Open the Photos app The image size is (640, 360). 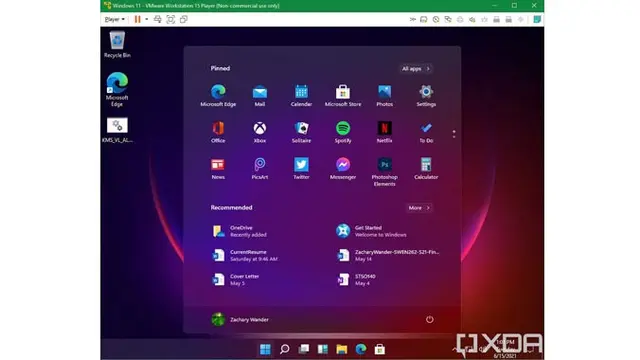384,96
